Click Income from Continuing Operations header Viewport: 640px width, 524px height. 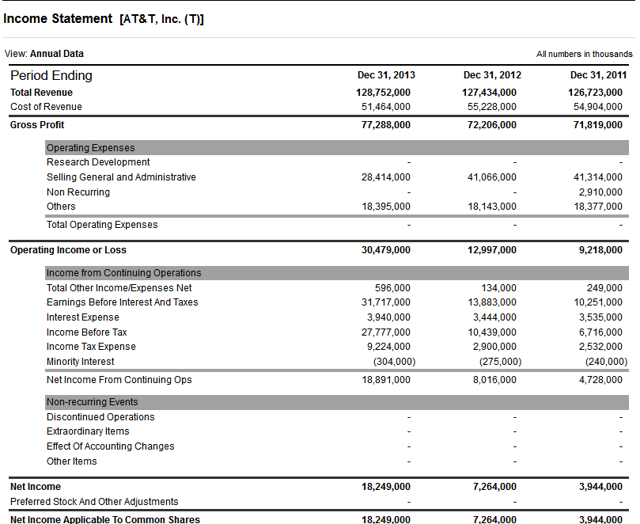(337, 273)
